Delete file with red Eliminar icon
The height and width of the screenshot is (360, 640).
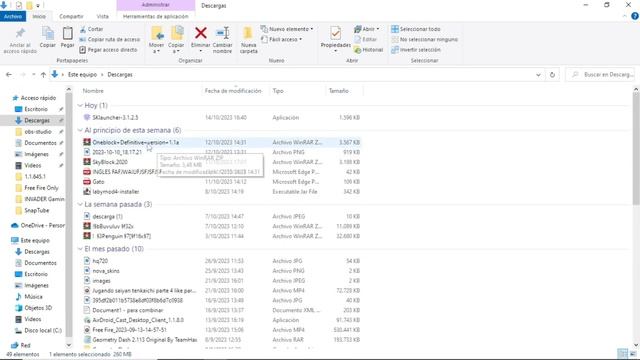click(200, 38)
